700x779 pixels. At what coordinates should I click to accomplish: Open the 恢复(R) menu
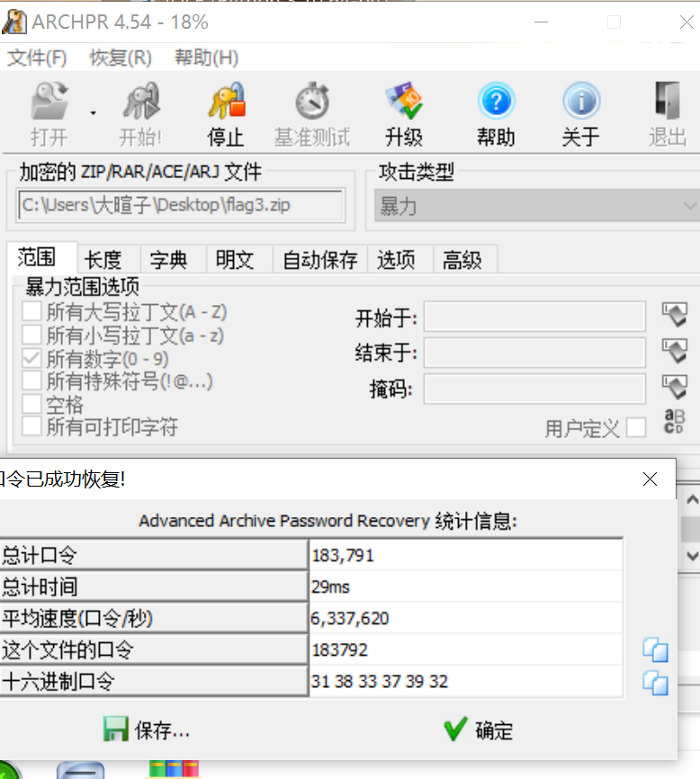pyautogui.click(x=121, y=58)
